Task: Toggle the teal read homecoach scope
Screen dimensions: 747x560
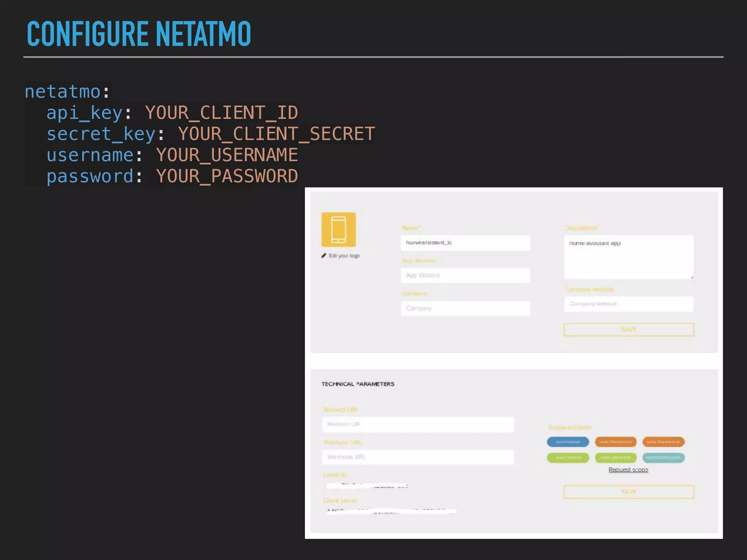Action: coord(663,458)
